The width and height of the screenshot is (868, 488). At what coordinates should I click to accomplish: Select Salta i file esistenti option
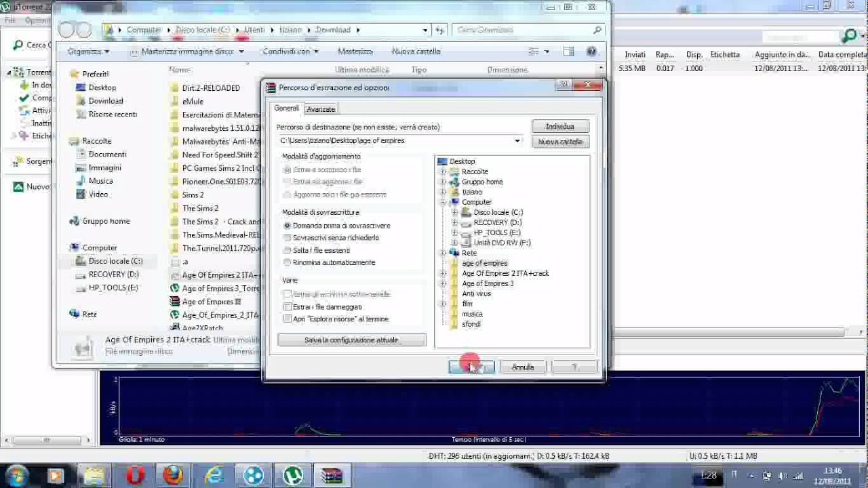click(288, 251)
